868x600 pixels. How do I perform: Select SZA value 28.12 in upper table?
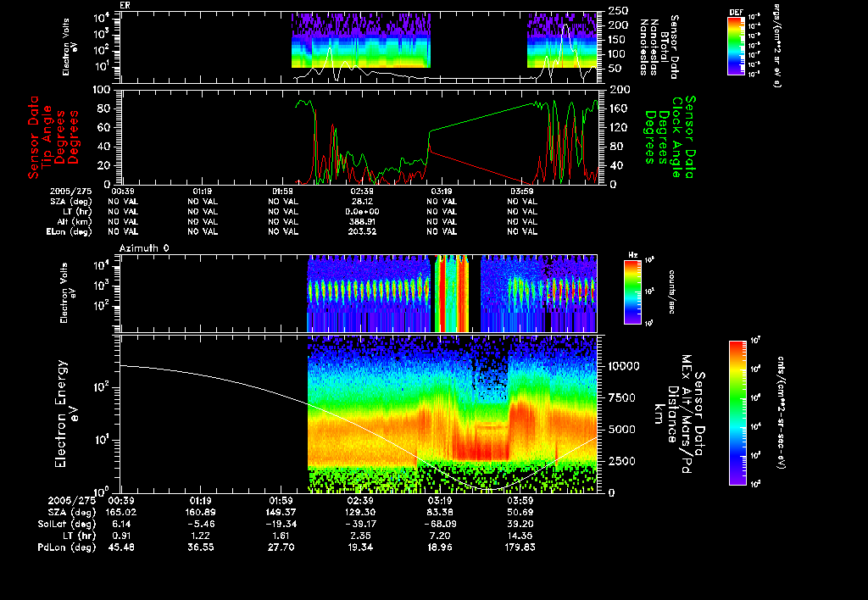(x=362, y=202)
